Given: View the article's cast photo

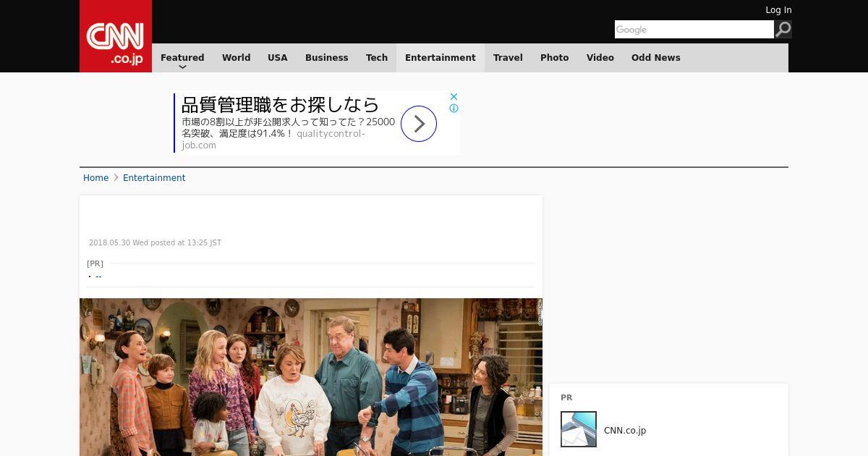Looking at the screenshot, I should click(x=311, y=377).
